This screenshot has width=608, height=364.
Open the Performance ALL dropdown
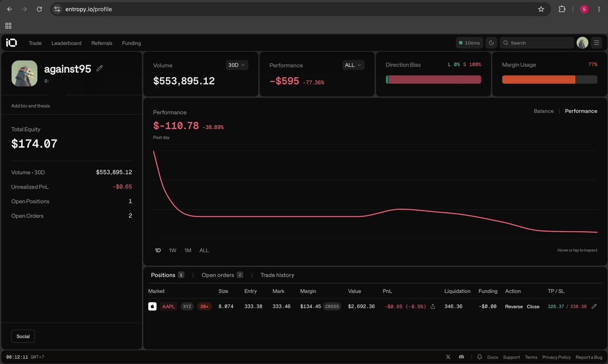pos(353,65)
